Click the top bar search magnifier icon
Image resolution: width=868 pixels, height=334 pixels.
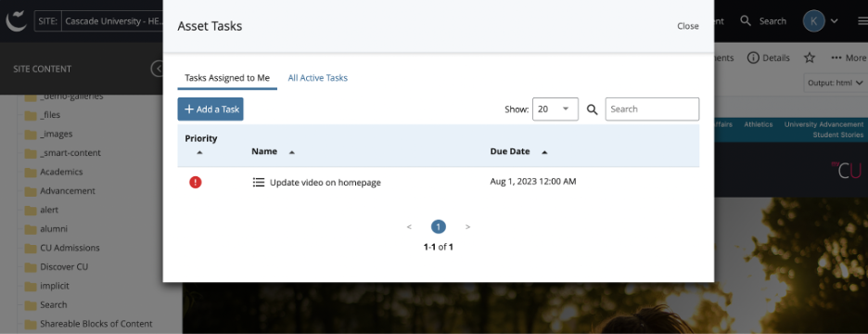[x=747, y=21]
